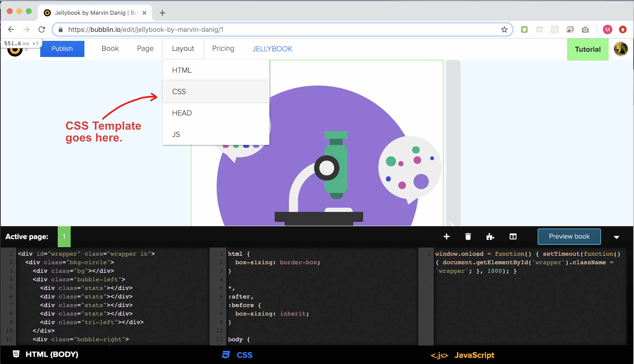Image resolution: width=634 pixels, height=364 pixels.
Task: Click the trash icon to delete page
Action: pyautogui.click(x=468, y=236)
